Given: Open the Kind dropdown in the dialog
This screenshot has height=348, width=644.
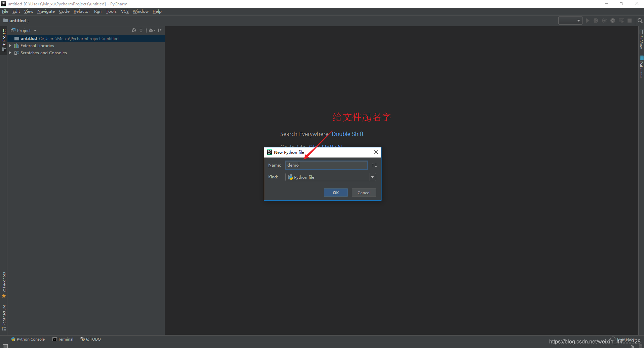Looking at the screenshot, I should (x=372, y=177).
